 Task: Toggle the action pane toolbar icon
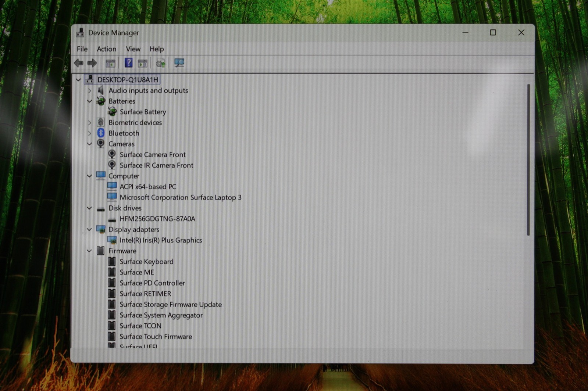[142, 63]
